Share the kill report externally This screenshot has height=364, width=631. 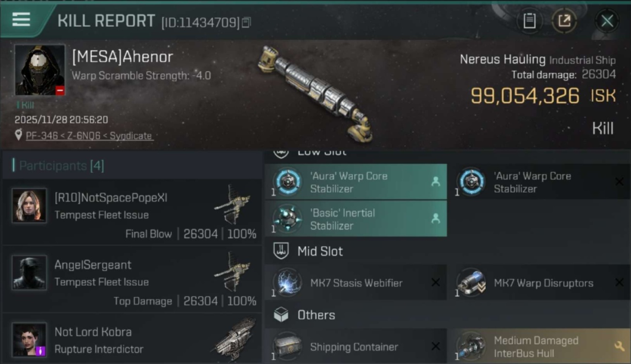coord(564,21)
